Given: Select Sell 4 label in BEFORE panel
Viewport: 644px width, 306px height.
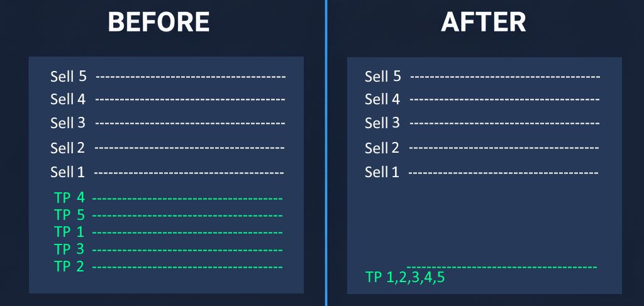Looking at the screenshot, I should pos(68,99).
